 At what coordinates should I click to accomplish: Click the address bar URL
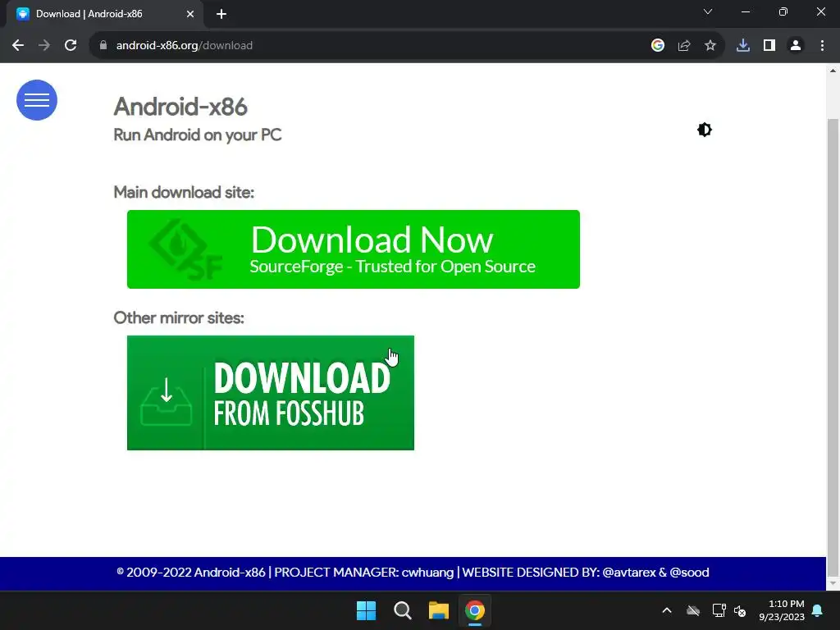pyautogui.click(x=185, y=46)
